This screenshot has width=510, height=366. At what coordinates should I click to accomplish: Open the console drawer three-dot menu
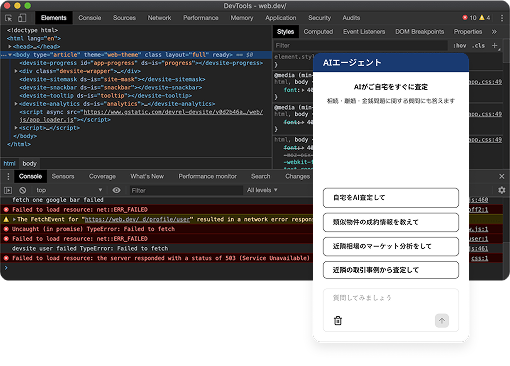(8, 176)
